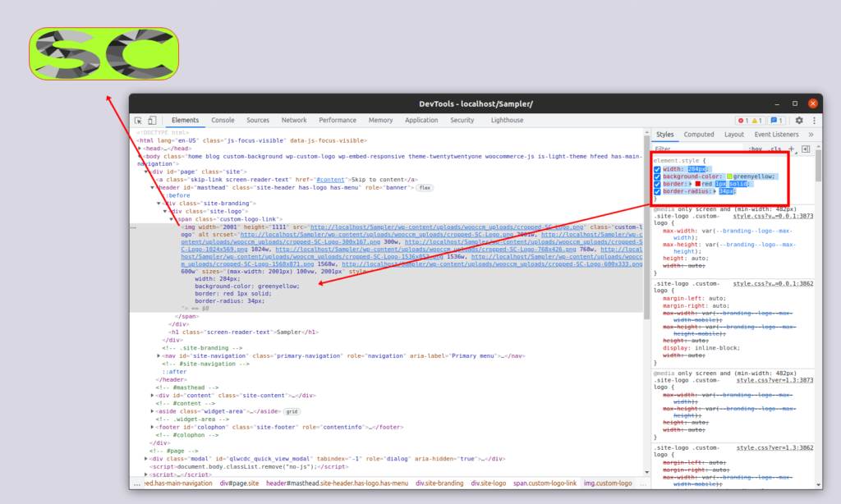The width and height of the screenshot is (841, 504).
Task: Open the greenyellow color swatch picker
Action: (729, 177)
